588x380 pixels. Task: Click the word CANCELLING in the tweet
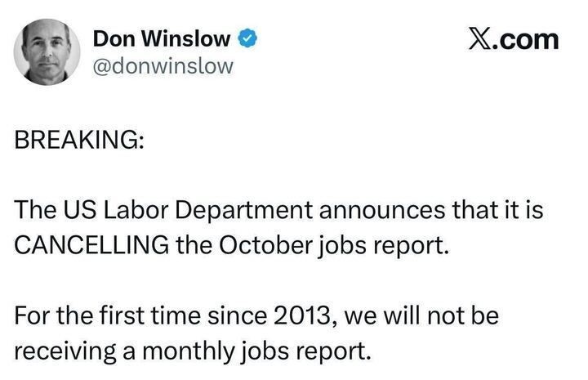(91, 245)
